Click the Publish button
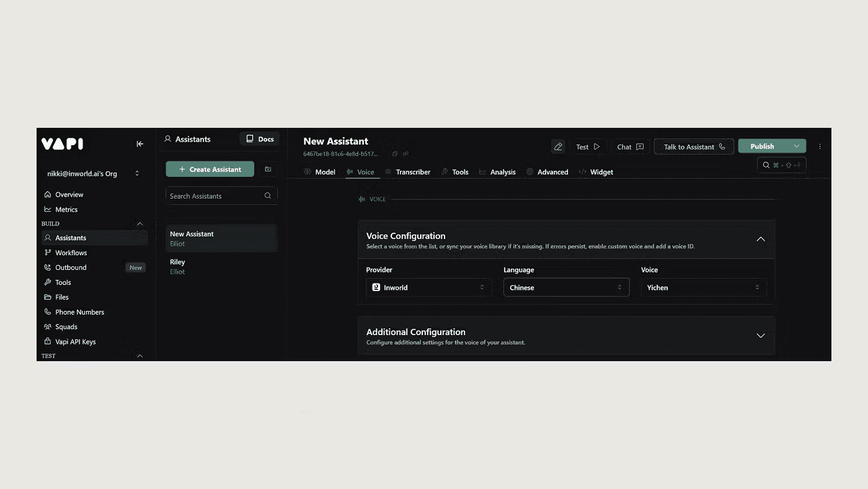 [x=762, y=146]
